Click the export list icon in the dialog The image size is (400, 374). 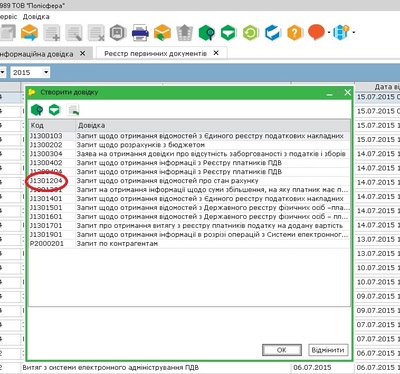coord(73,110)
